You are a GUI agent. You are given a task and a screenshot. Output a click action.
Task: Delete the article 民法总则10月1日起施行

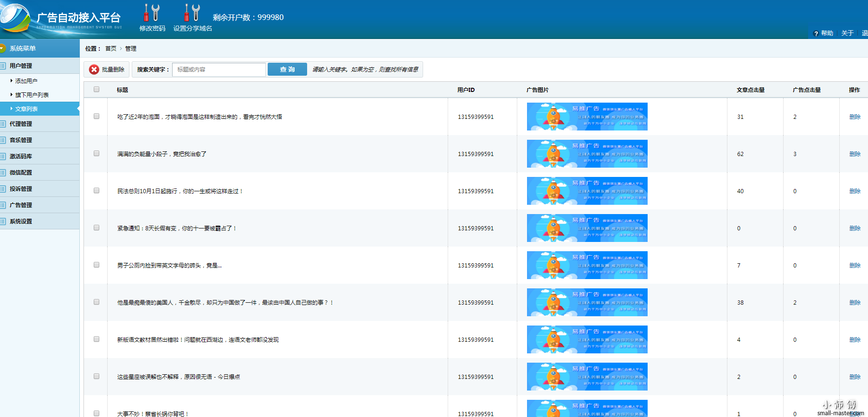pyautogui.click(x=855, y=191)
